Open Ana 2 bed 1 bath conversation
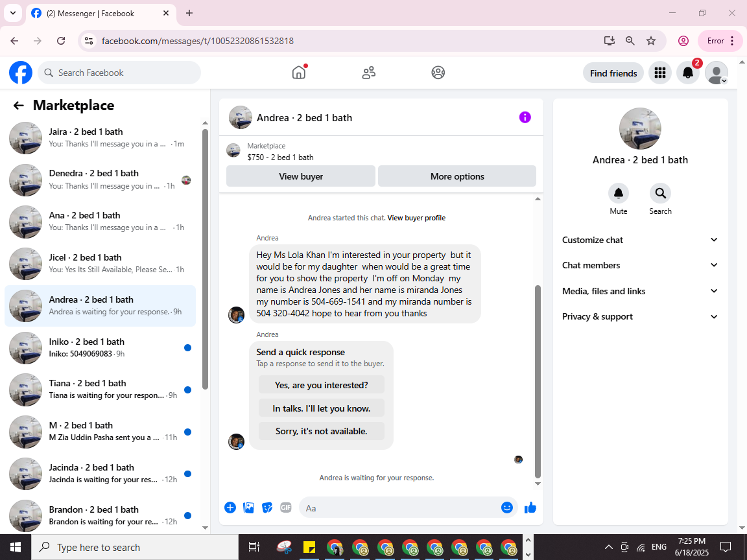The width and height of the screenshot is (747, 560). coord(100,222)
